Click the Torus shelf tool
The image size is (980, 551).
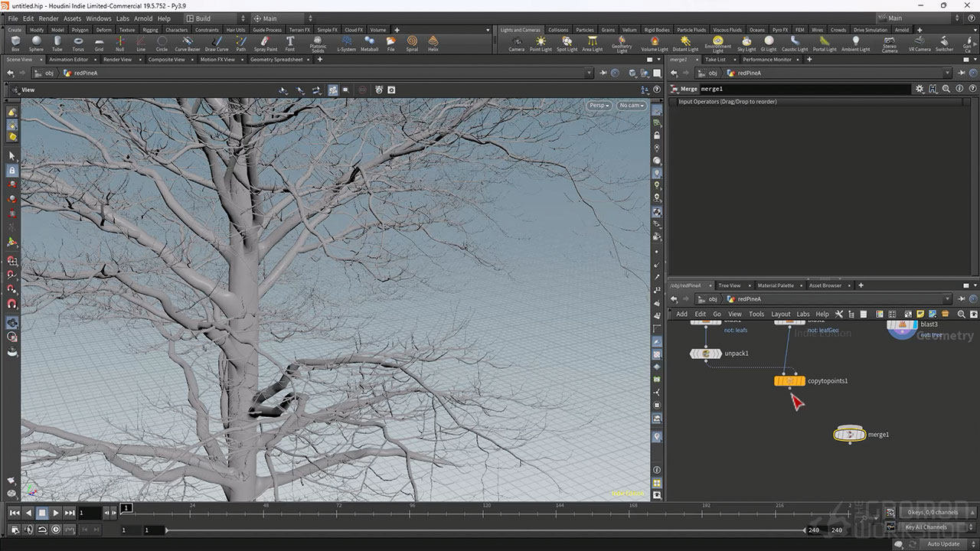pos(78,43)
